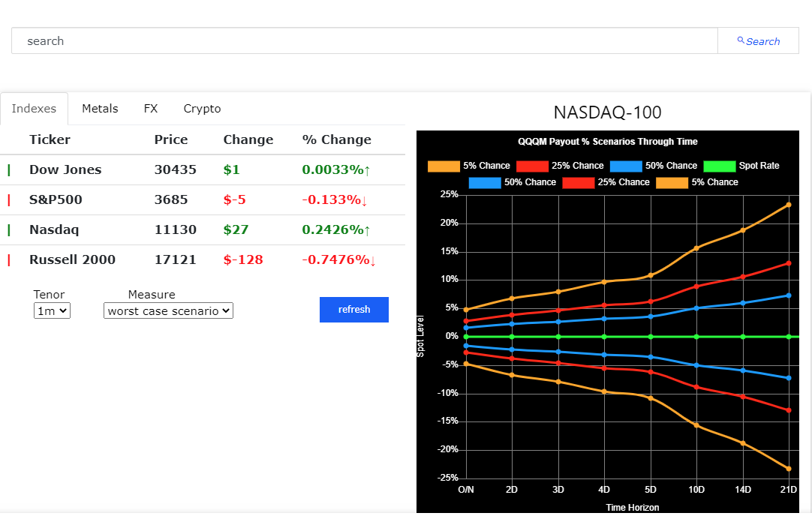Click the Price column header
The width and height of the screenshot is (812, 519).
point(171,139)
